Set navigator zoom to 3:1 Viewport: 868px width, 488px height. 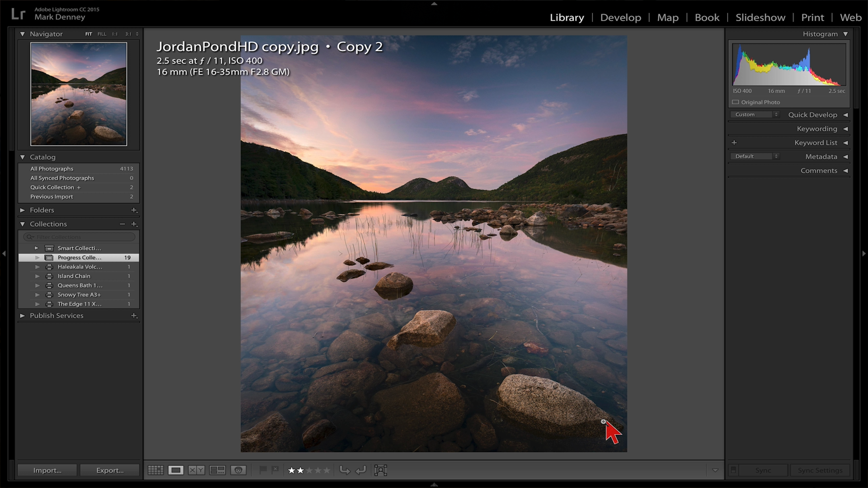pyautogui.click(x=128, y=34)
